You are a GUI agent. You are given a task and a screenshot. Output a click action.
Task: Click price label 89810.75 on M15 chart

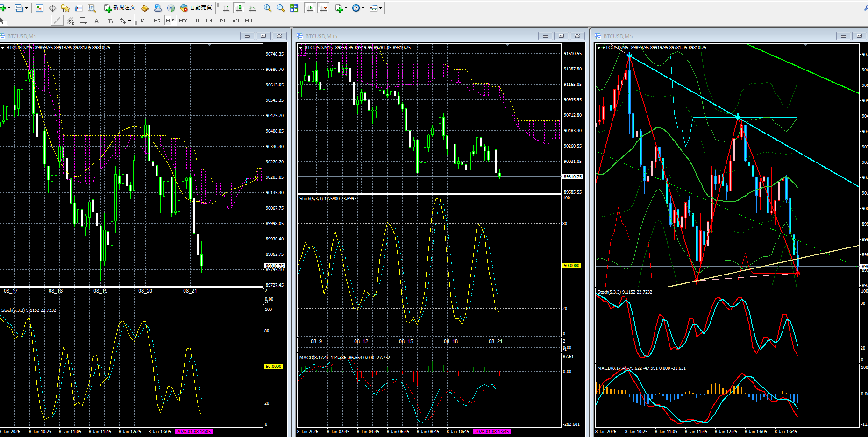click(x=573, y=177)
